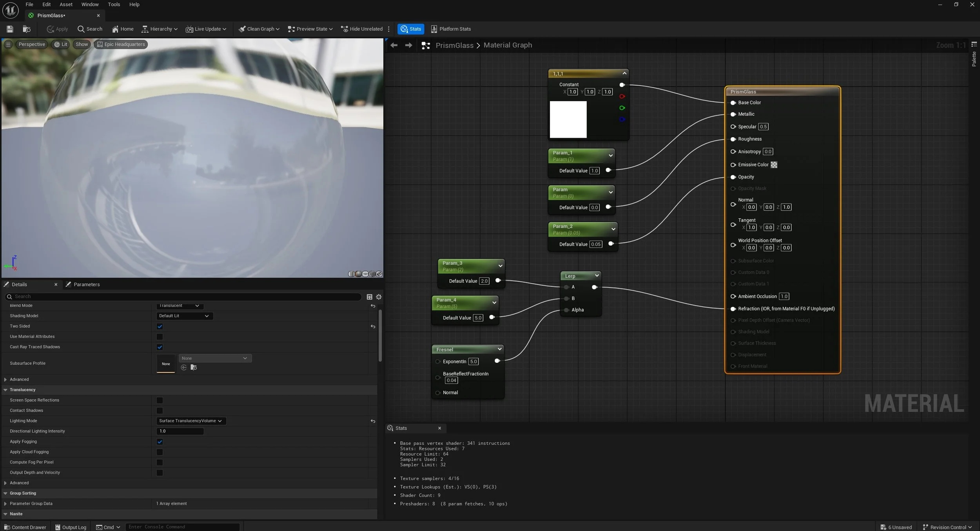The image size is (980, 531).
Task: Click the white Constant color preview swatch
Action: pyautogui.click(x=568, y=120)
